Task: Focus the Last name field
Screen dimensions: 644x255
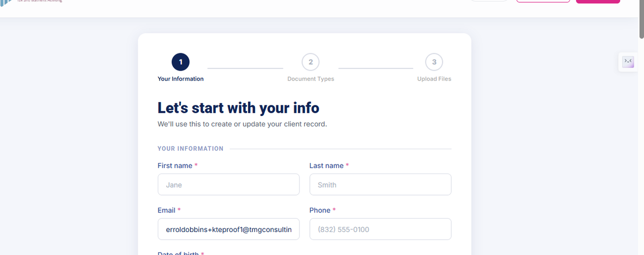Action: coord(381,184)
